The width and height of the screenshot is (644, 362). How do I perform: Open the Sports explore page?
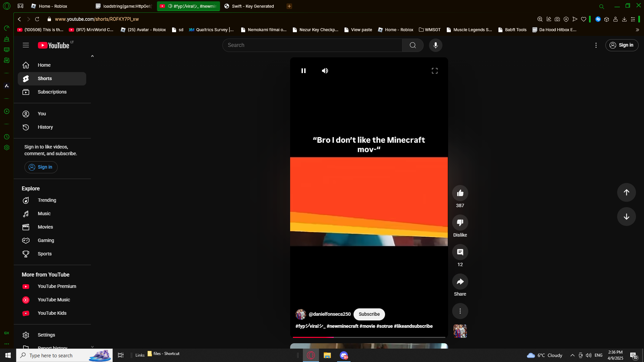[52, 254]
